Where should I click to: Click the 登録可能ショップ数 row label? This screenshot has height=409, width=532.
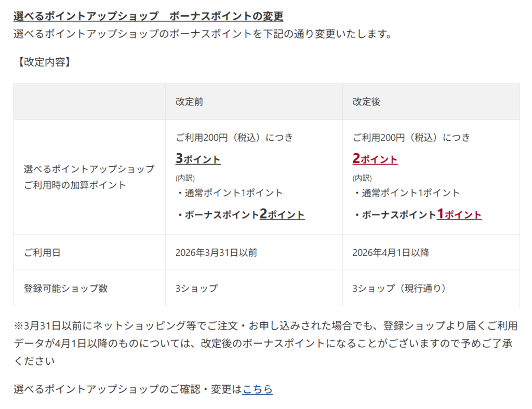pos(66,289)
